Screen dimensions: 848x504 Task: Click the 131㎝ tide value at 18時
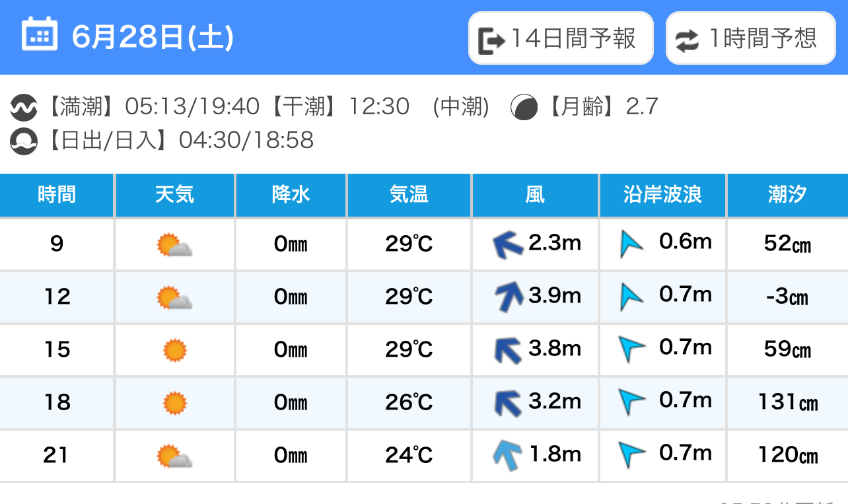click(787, 402)
